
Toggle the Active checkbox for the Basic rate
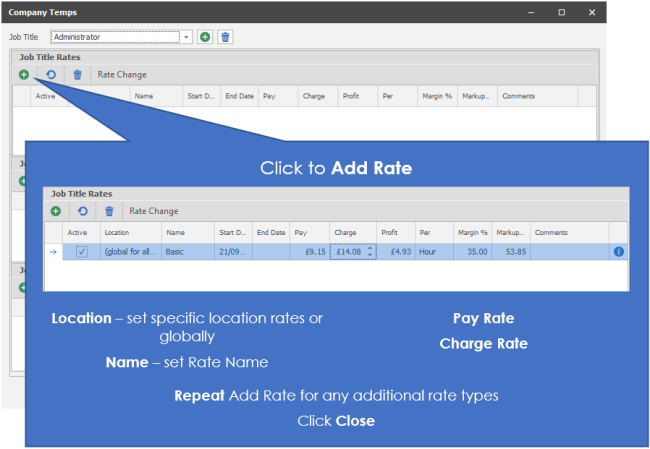tap(82, 252)
